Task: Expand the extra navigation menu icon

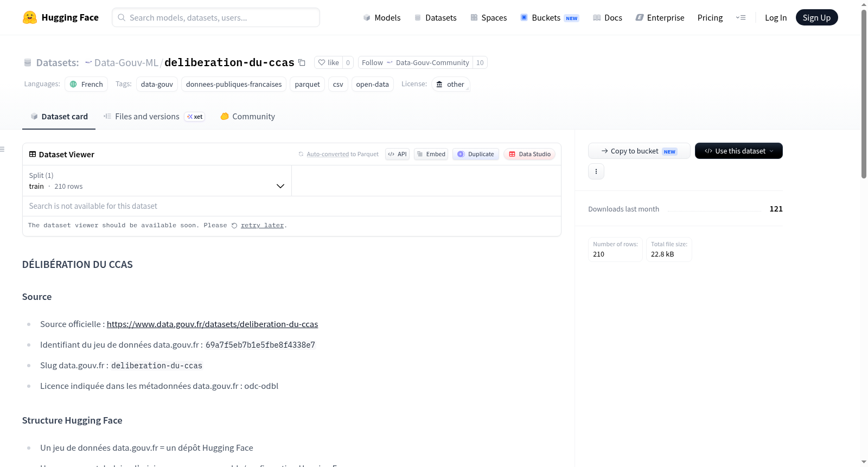Action: click(741, 18)
